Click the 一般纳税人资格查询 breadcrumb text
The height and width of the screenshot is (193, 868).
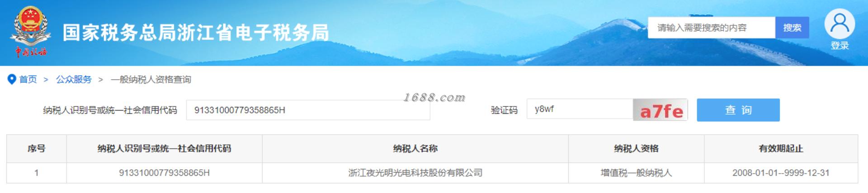[151, 79]
